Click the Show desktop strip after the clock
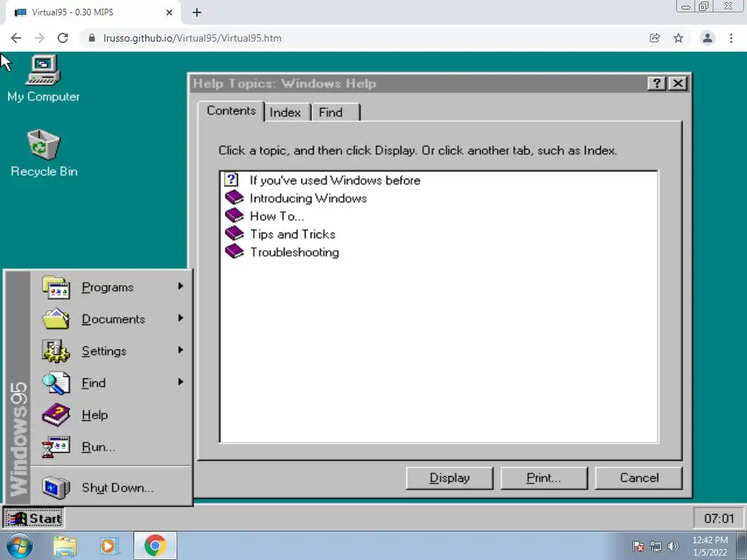Screen dimensions: 747x560 coord(742,545)
